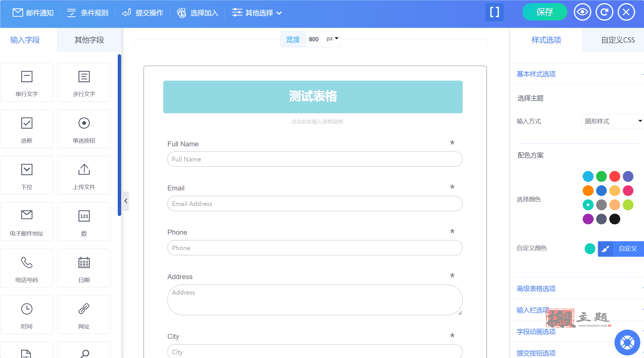Add a 下拉 dropdown field
The width and height of the screenshot is (644, 358).
tap(27, 175)
